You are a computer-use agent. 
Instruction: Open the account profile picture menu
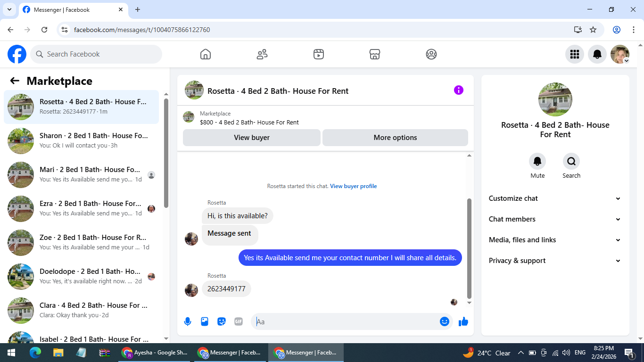[620, 54]
